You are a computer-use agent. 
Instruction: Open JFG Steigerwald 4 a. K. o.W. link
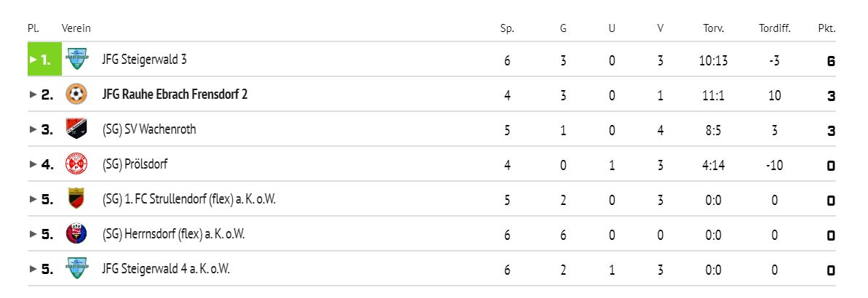tap(166, 269)
